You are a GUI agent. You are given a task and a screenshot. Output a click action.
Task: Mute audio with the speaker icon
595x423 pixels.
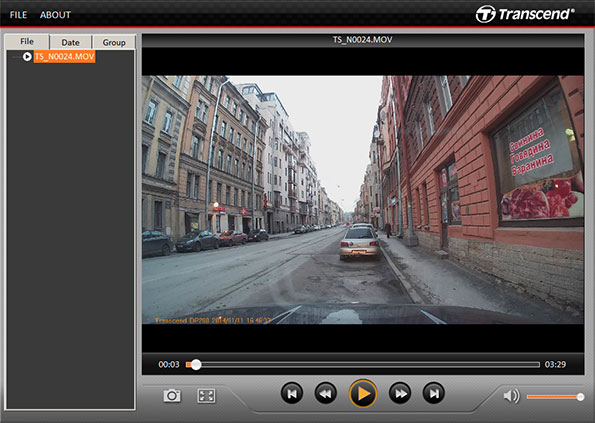pos(512,396)
